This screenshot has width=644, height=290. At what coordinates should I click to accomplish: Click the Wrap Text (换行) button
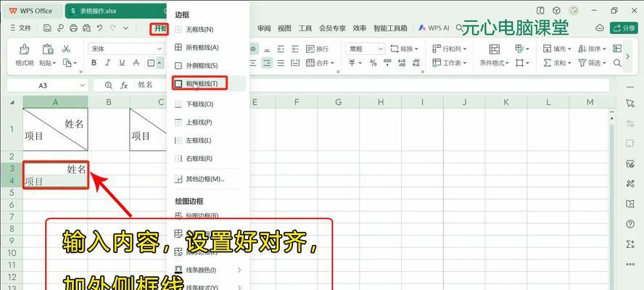pos(317,49)
